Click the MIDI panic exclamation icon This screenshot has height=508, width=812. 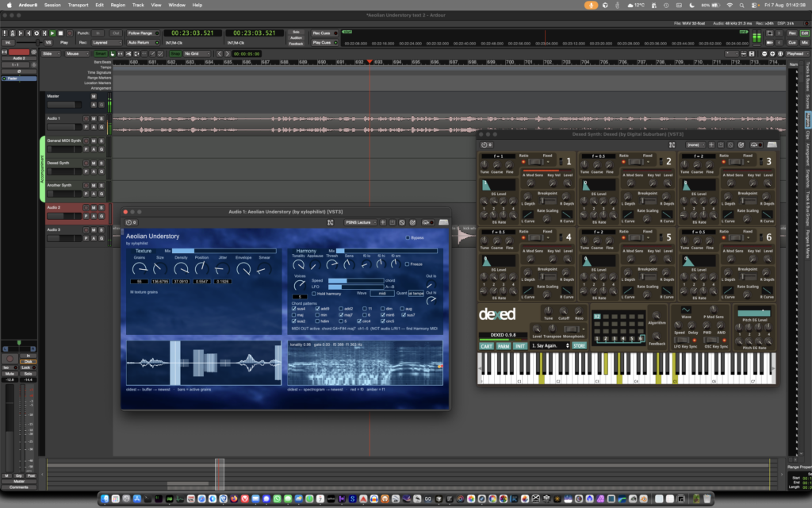[x=5, y=33]
